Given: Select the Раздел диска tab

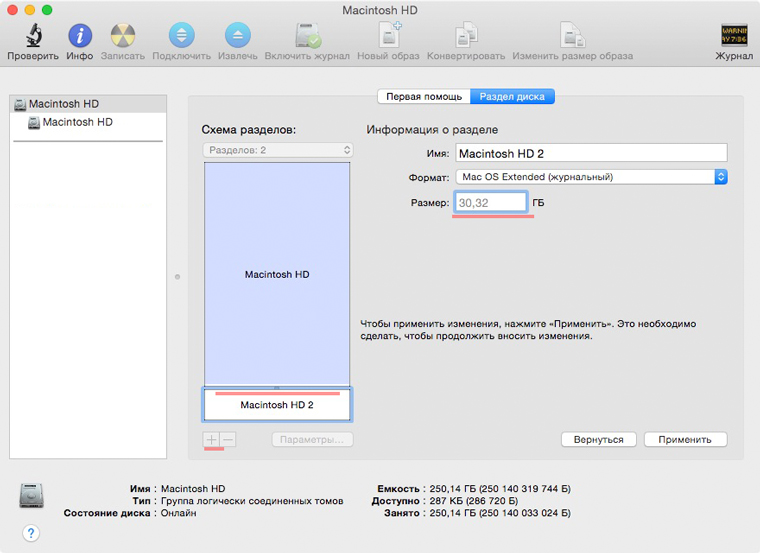Looking at the screenshot, I should [512, 97].
